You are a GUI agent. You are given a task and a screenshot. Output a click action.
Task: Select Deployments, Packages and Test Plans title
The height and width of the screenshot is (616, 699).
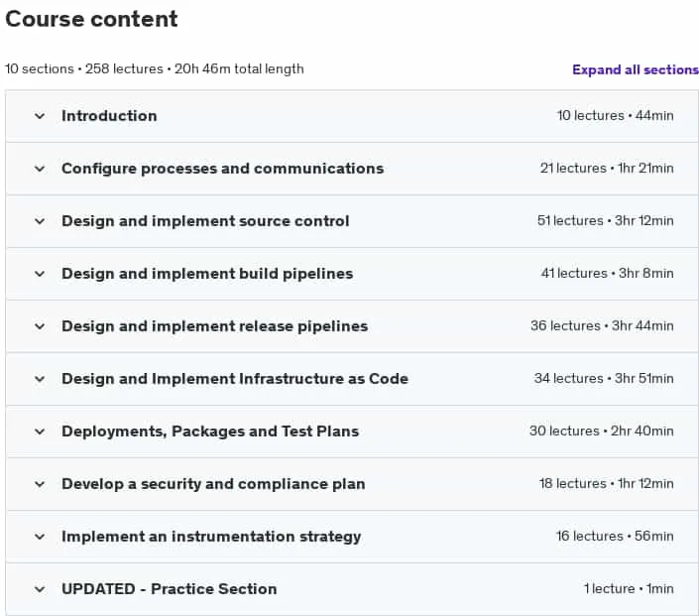[x=210, y=431]
